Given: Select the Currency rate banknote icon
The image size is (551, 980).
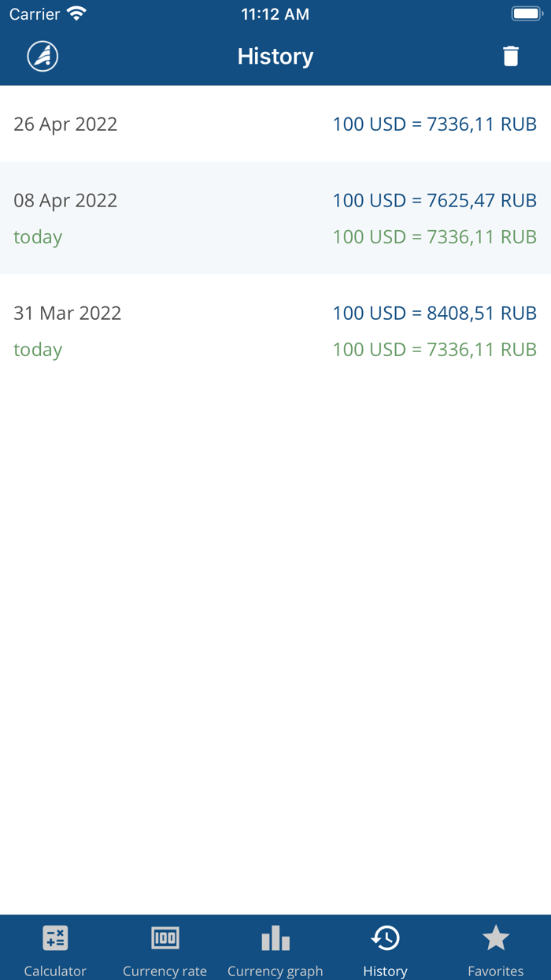Looking at the screenshot, I should (165, 938).
